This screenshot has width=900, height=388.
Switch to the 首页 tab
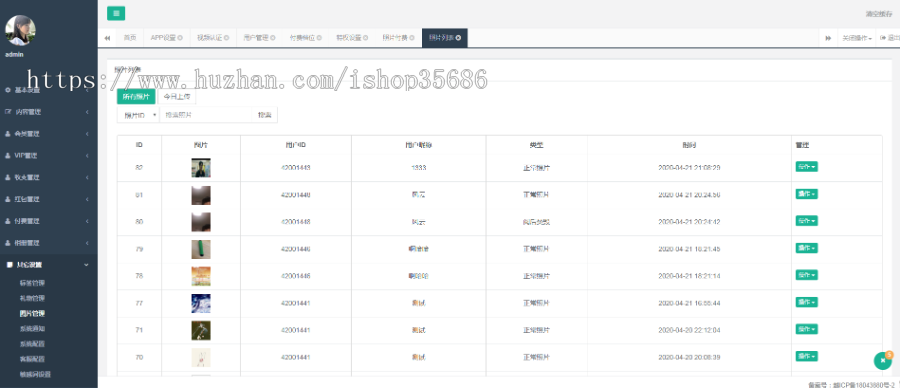click(x=130, y=38)
